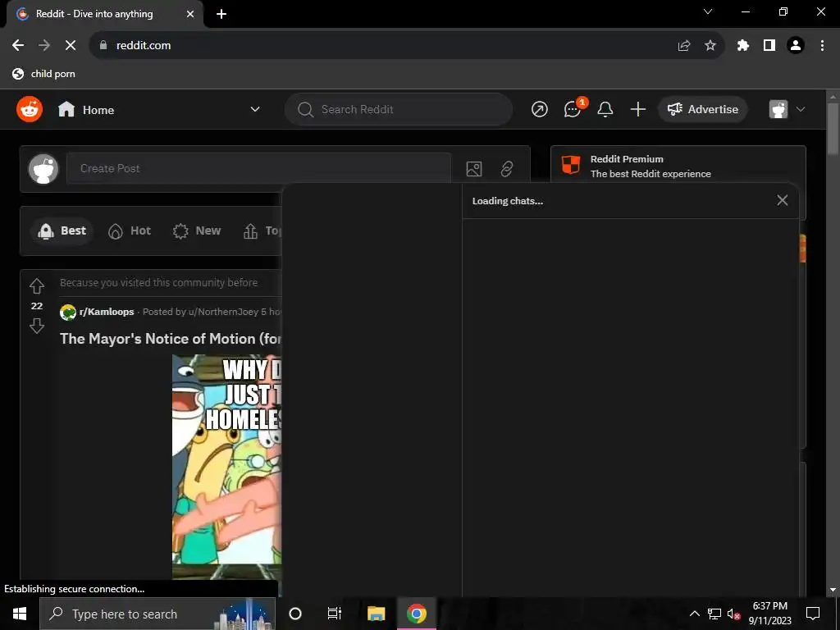Open a new browser tab
840x630 pixels.
[221, 15]
